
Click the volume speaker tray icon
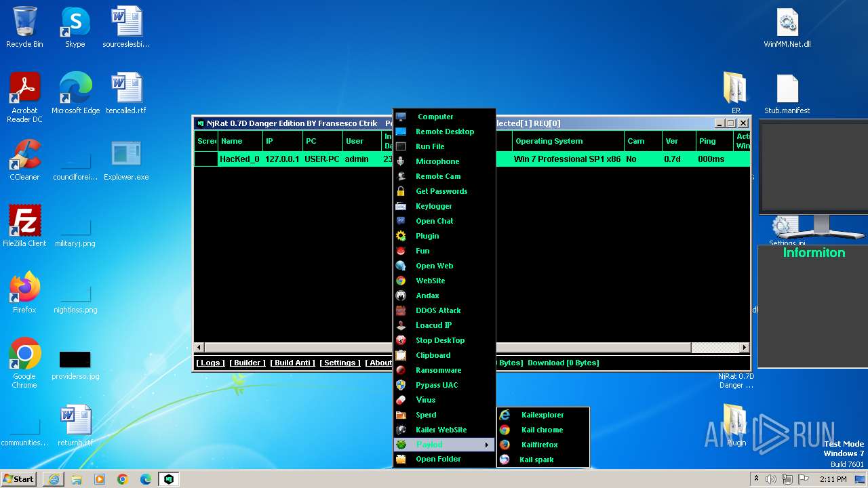click(771, 479)
